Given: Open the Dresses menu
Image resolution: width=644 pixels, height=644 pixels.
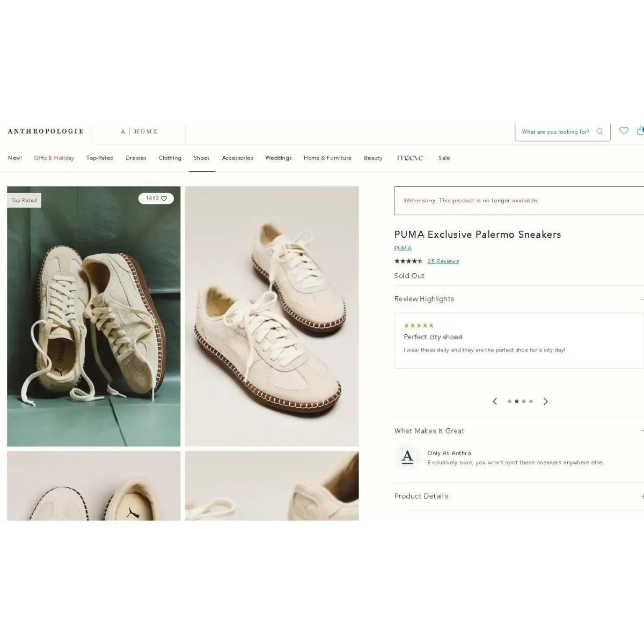Looking at the screenshot, I should click(x=136, y=158).
